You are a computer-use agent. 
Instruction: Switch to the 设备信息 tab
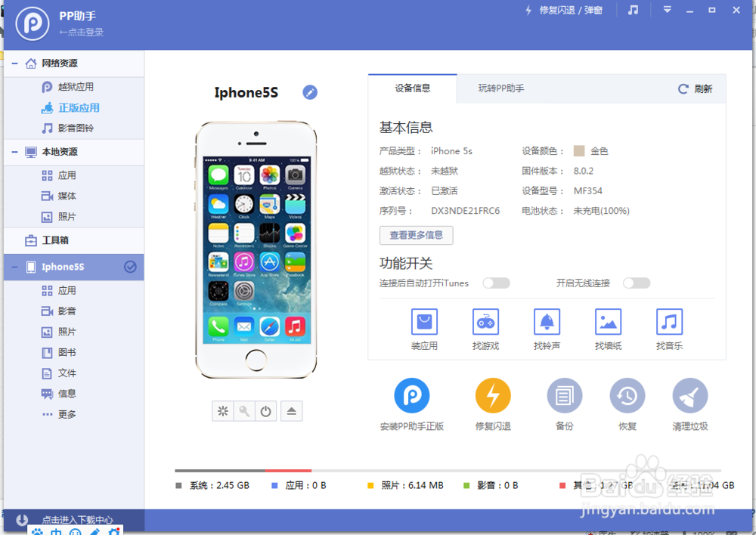(413, 88)
